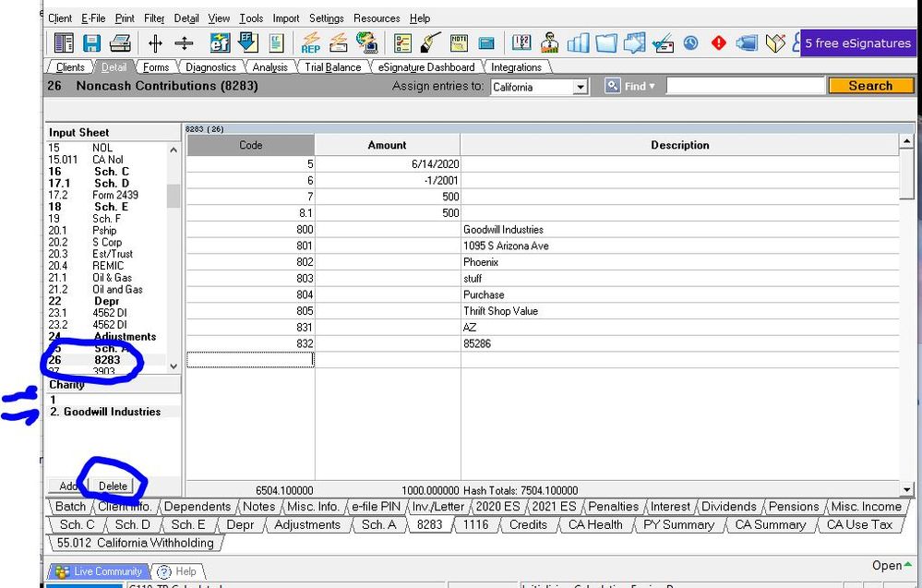The width and height of the screenshot is (922, 588).
Task: Click the search text input field
Action: point(745,86)
